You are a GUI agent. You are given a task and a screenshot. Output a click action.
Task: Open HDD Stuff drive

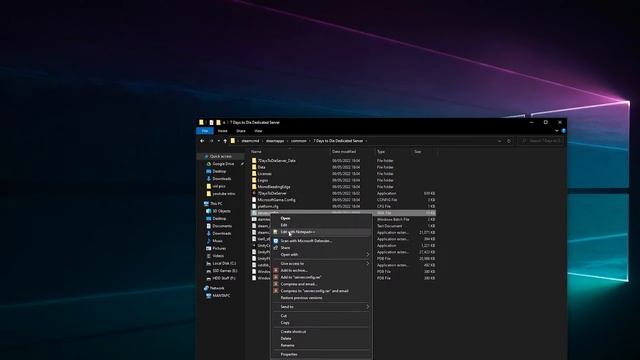click(224, 278)
